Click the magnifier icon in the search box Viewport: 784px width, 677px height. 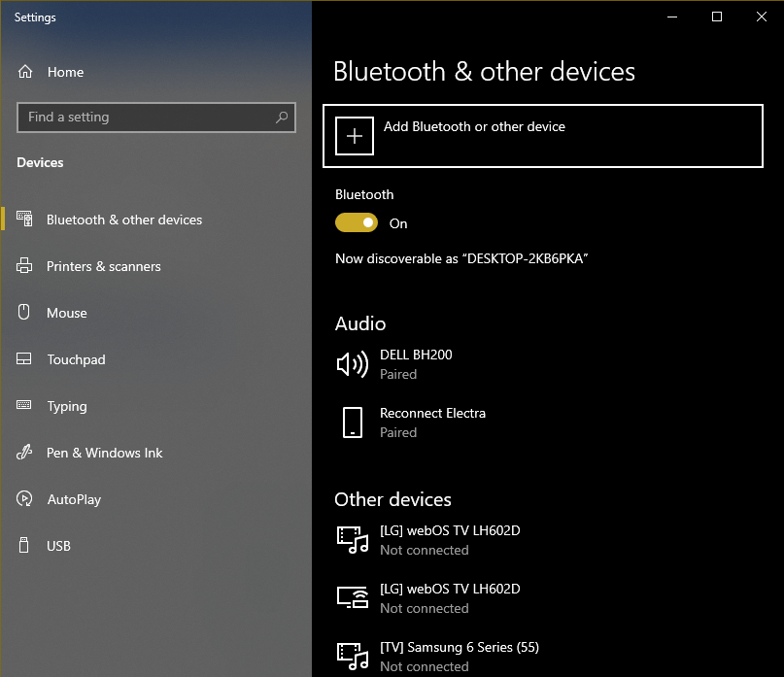click(282, 118)
